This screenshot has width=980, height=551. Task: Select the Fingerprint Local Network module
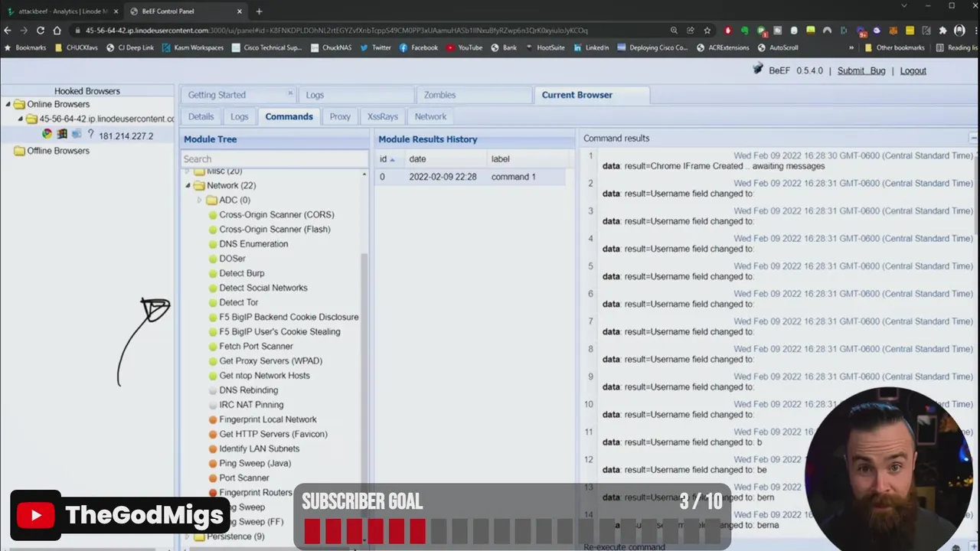(x=268, y=419)
